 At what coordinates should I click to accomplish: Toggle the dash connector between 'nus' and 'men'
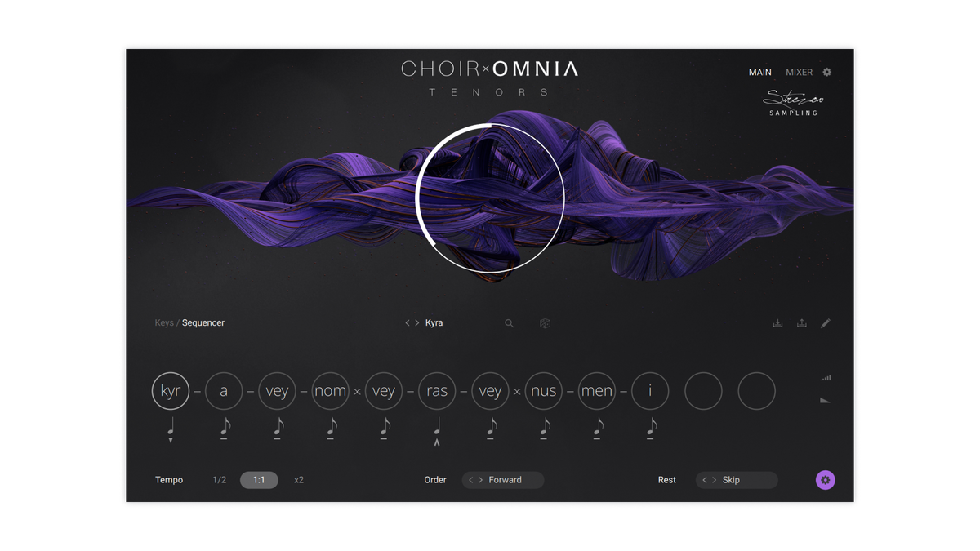pyautogui.click(x=570, y=392)
